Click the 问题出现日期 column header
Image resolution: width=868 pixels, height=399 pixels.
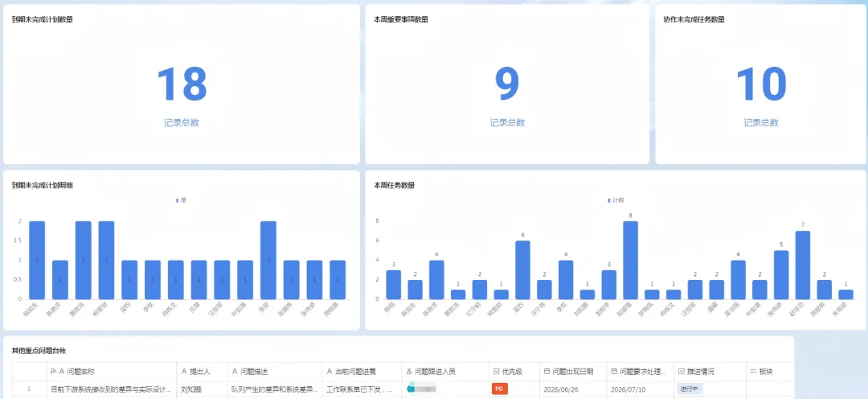[573, 372]
